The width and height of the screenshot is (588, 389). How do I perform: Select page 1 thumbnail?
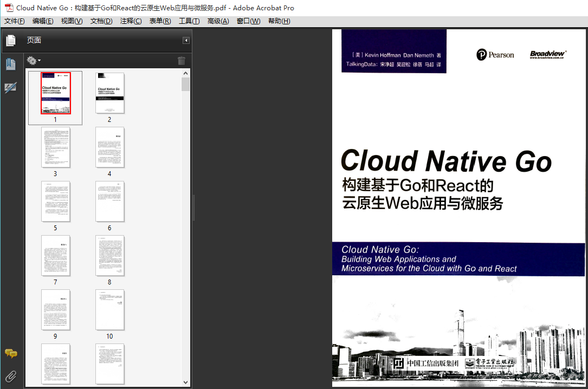[x=55, y=93]
